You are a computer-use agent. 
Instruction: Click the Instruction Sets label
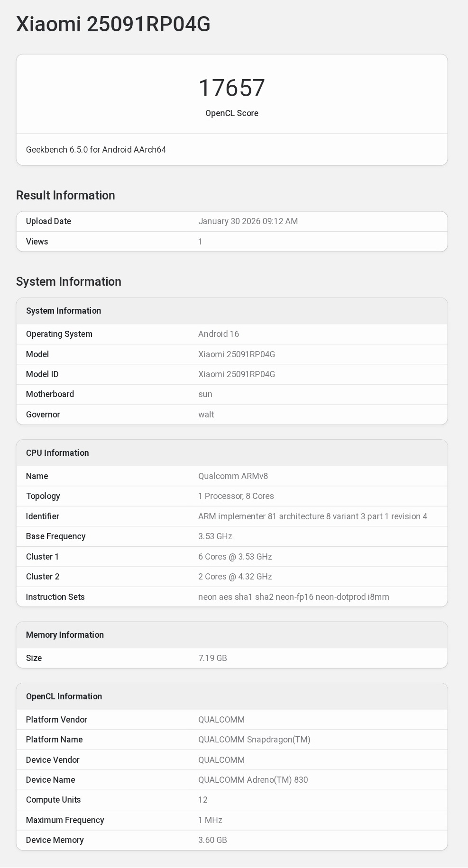(55, 597)
